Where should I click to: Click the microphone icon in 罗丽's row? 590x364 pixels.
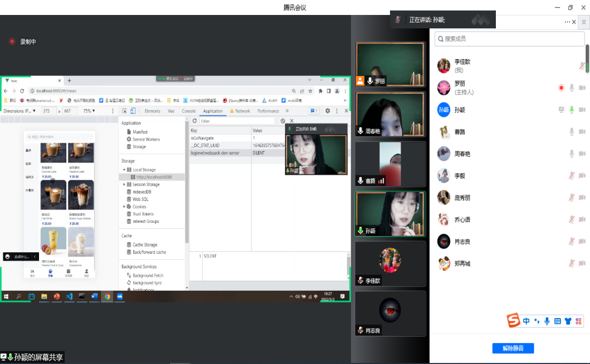click(x=572, y=88)
